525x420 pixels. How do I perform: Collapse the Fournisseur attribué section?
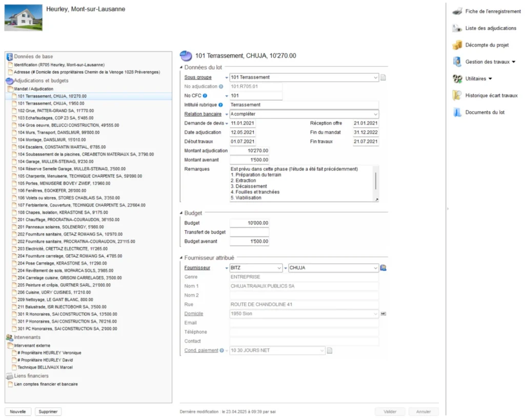[181, 258]
